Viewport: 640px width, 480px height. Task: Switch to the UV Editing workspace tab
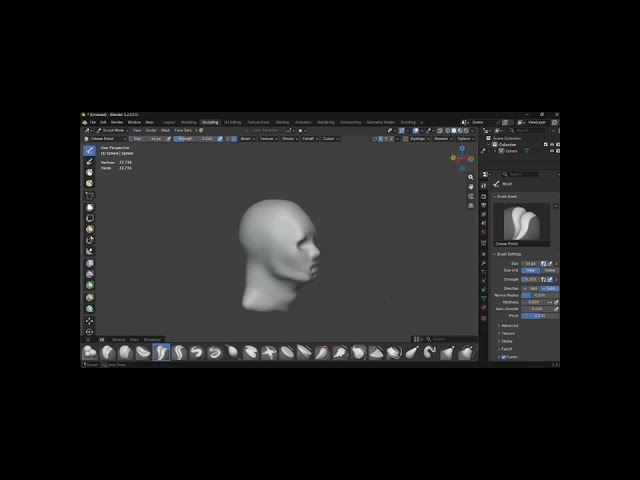(x=232, y=122)
